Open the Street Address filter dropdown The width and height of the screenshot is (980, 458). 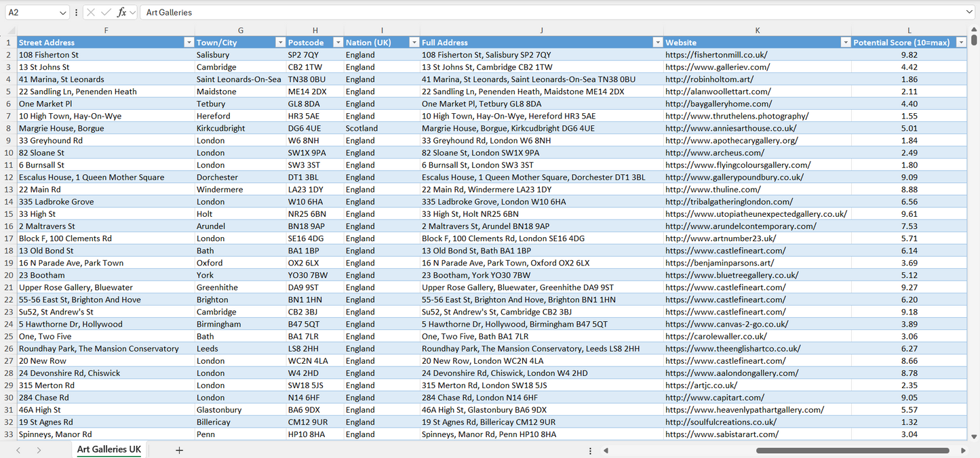(x=189, y=42)
